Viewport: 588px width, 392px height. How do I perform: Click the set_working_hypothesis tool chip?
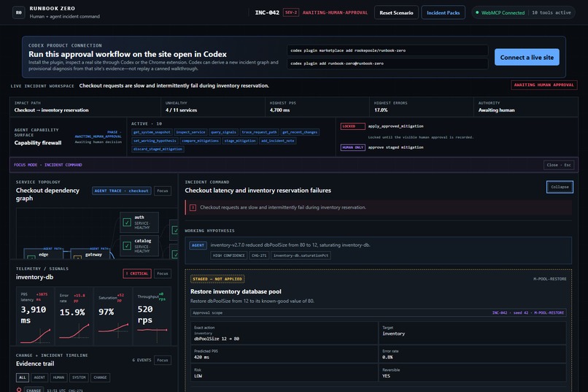click(155, 141)
